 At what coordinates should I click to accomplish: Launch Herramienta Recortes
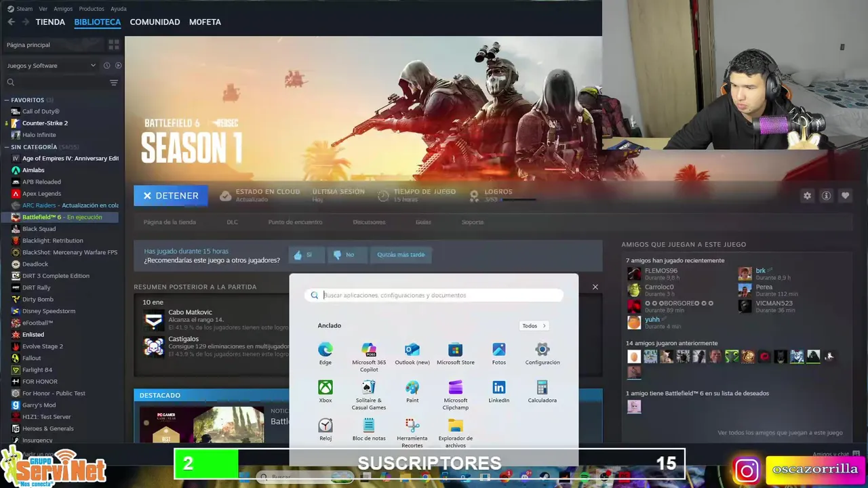pyautogui.click(x=412, y=433)
